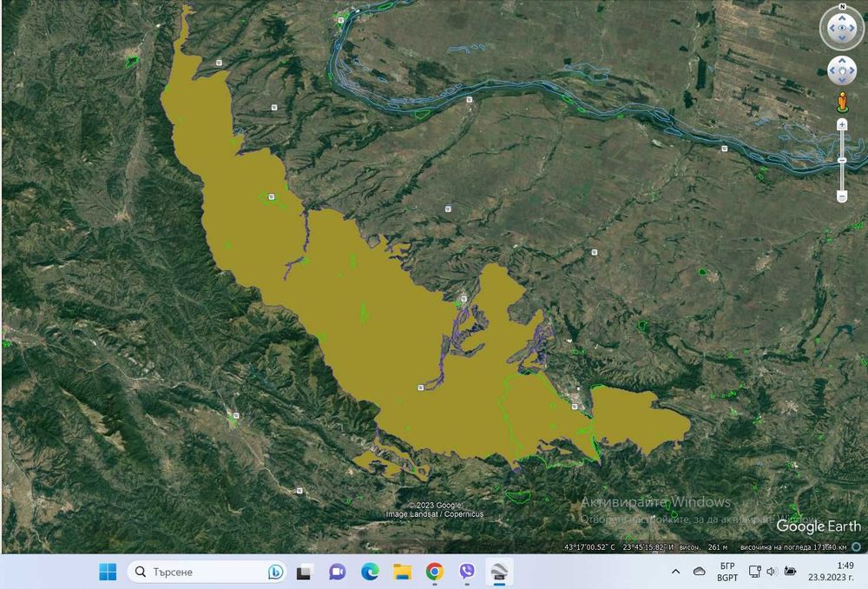
Task: Click the hand icon in Move joystick
Action: coord(842,71)
